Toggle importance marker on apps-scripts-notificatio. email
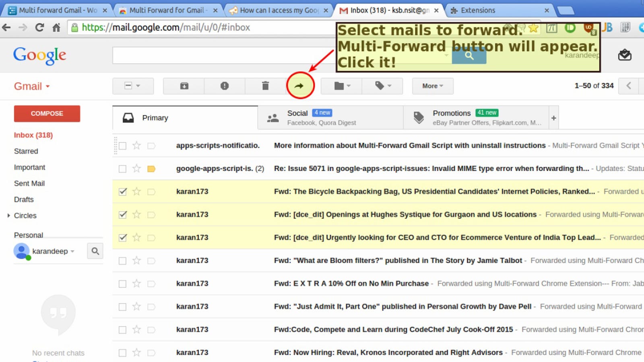This screenshot has width=644, height=362. pyautogui.click(x=151, y=146)
